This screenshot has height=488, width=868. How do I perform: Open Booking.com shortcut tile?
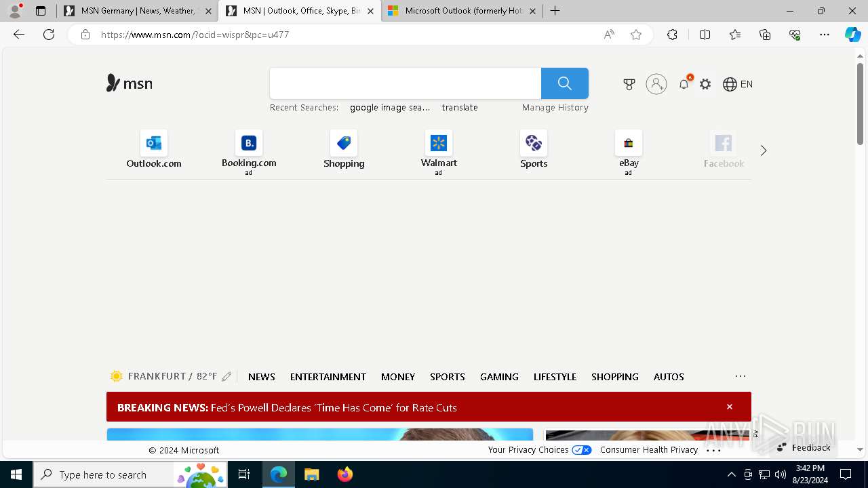(249, 152)
